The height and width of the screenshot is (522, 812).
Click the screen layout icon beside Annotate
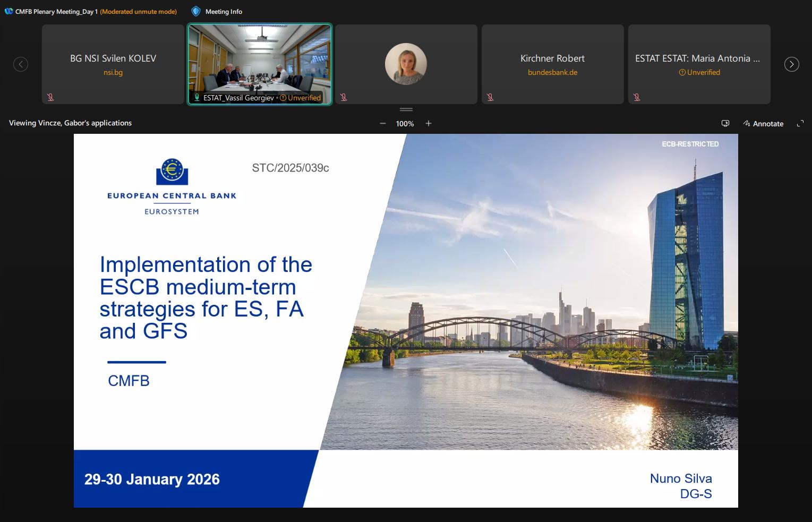click(725, 124)
